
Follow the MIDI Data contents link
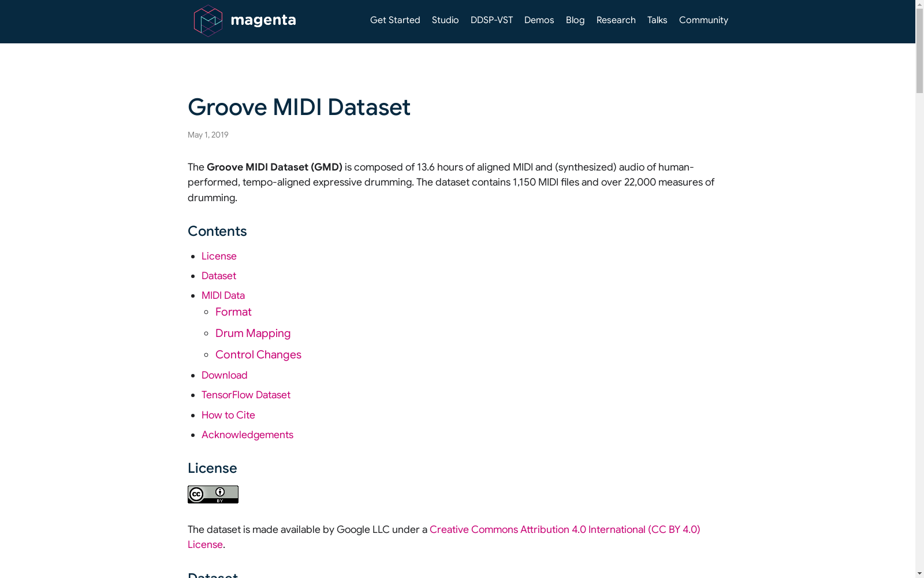point(223,295)
